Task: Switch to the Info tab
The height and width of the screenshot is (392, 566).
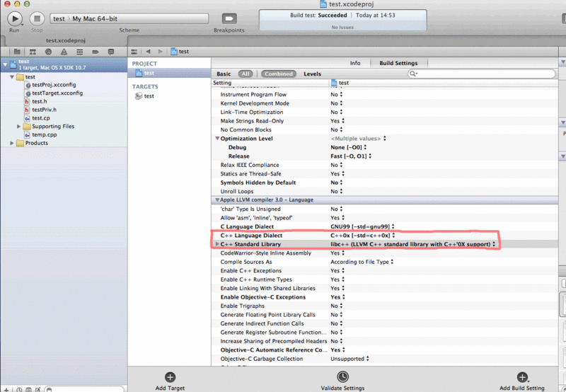Action: coord(355,63)
